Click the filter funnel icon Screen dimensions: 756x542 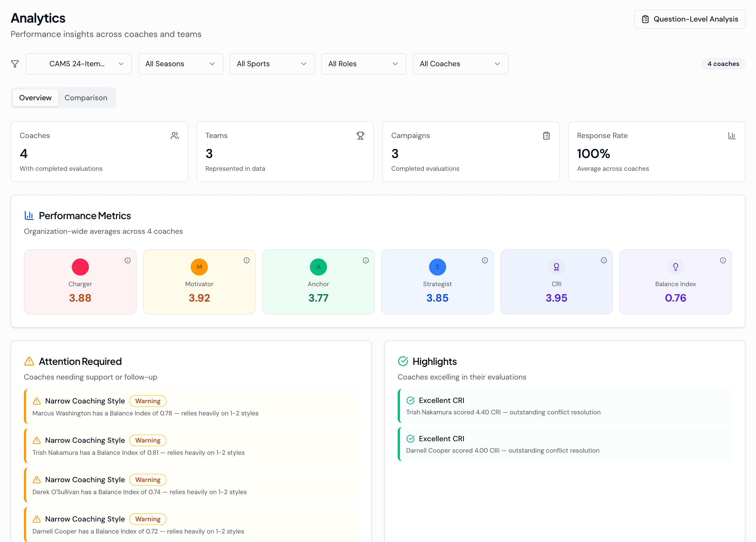coord(15,64)
